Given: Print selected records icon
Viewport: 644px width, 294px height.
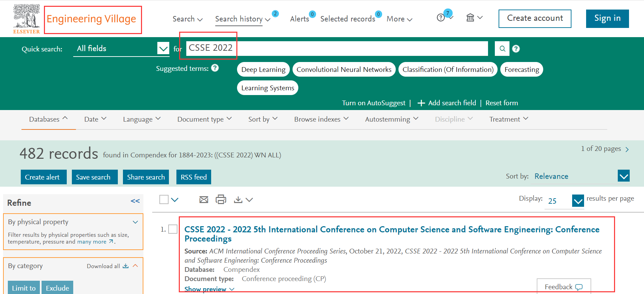Looking at the screenshot, I should tap(221, 199).
